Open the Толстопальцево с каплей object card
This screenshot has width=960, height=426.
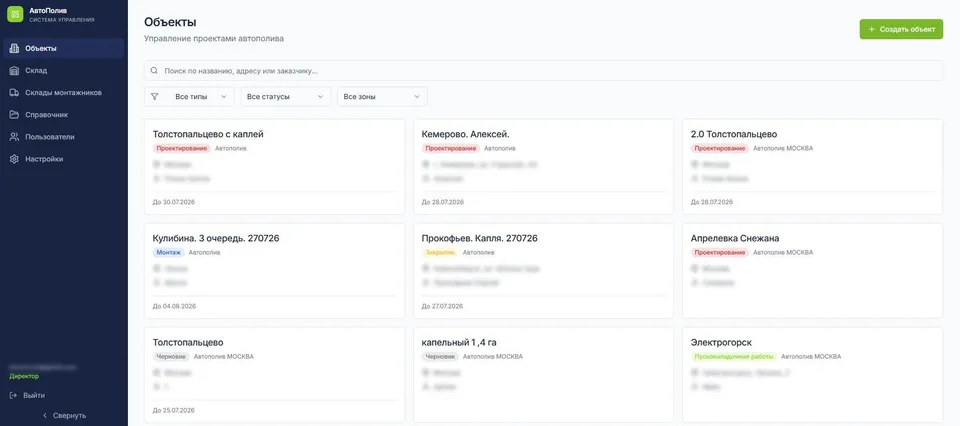[274, 166]
